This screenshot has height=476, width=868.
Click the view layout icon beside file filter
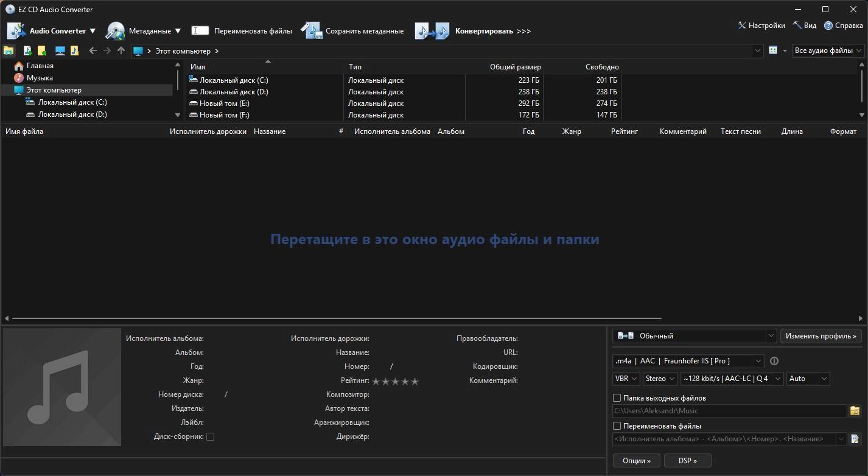click(773, 51)
